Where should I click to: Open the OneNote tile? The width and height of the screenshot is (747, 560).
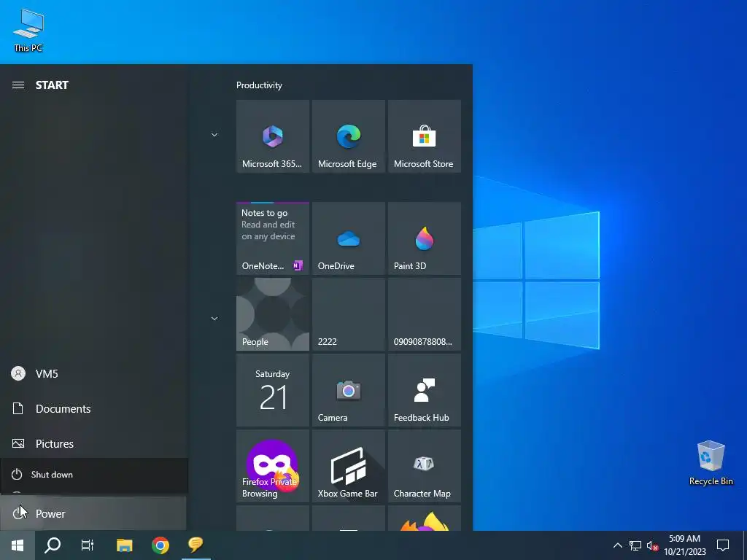pyautogui.click(x=273, y=238)
